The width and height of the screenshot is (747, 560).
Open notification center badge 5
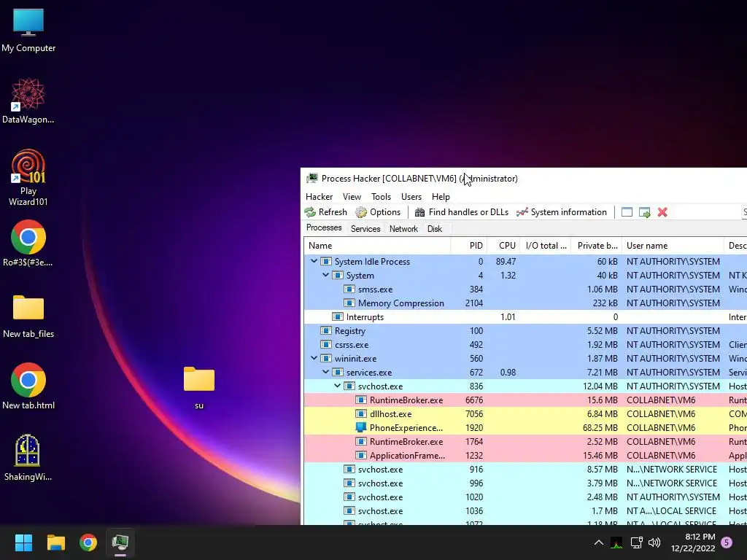point(727,542)
